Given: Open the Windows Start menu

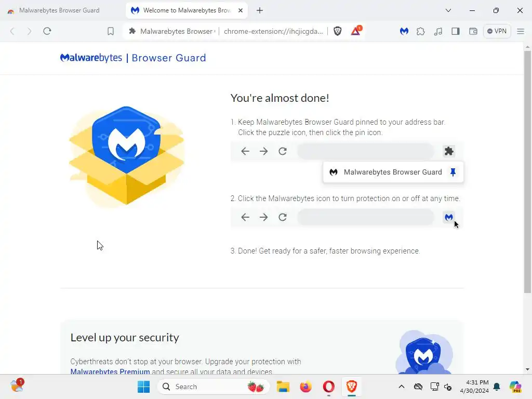Looking at the screenshot, I should (x=143, y=387).
